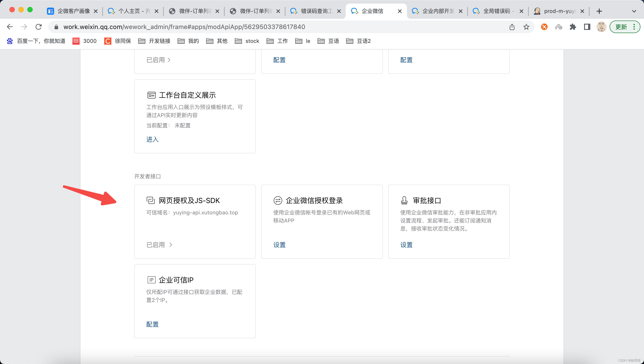644x364 pixels.
Task: Click the 审批接口 stamp icon
Action: tap(404, 200)
